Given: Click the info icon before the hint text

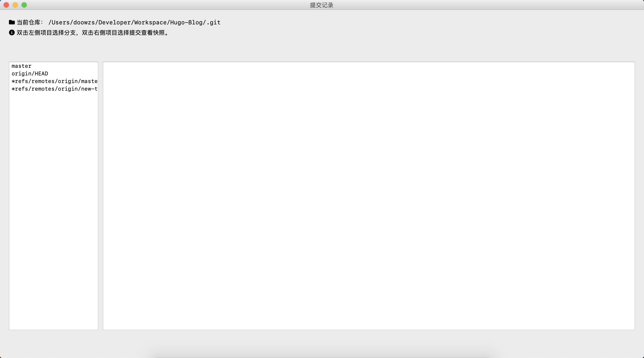Looking at the screenshot, I should 12,32.
